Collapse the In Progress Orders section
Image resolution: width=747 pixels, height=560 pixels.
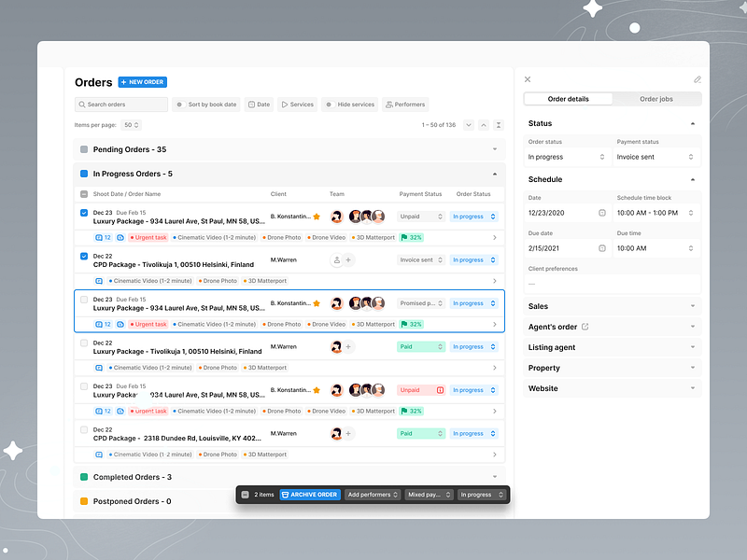[x=495, y=174]
